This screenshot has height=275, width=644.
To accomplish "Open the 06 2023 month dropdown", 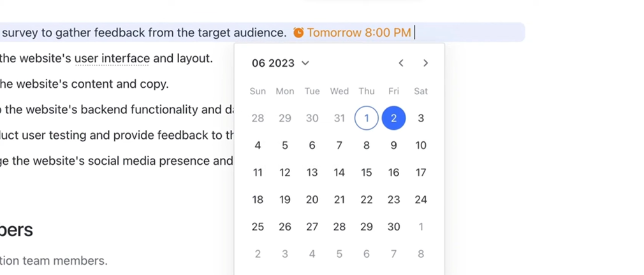I will click(281, 63).
